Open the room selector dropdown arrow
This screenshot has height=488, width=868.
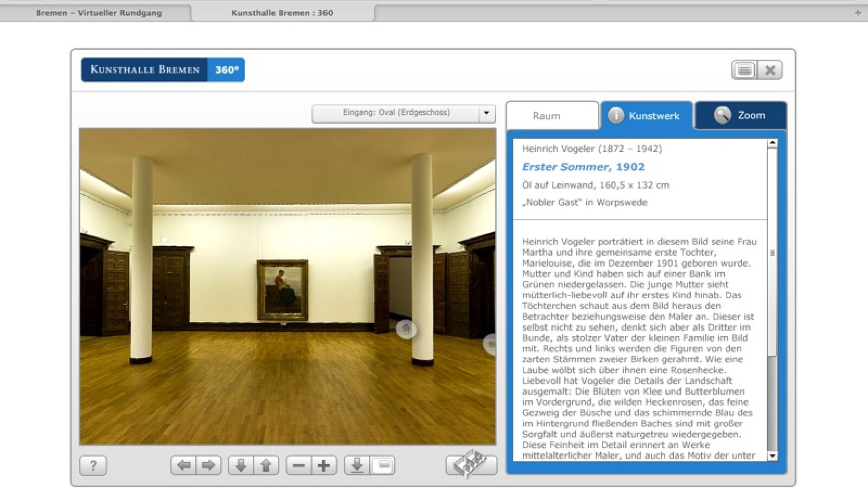tap(487, 113)
